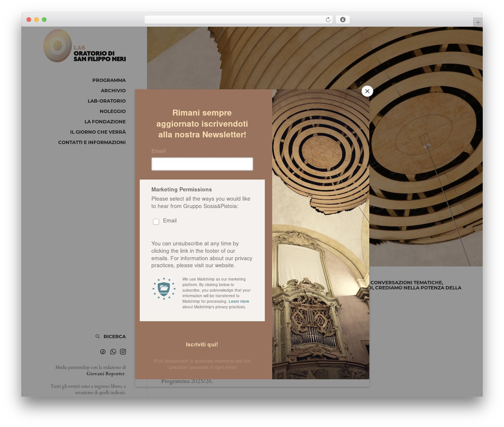Open the Archivio menu item

point(113,91)
